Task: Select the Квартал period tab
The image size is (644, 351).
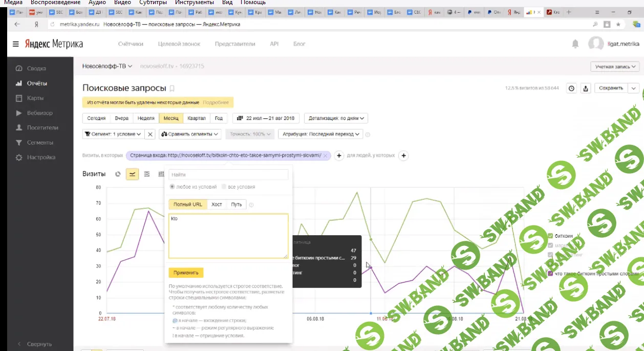Action: (x=197, y=118)
